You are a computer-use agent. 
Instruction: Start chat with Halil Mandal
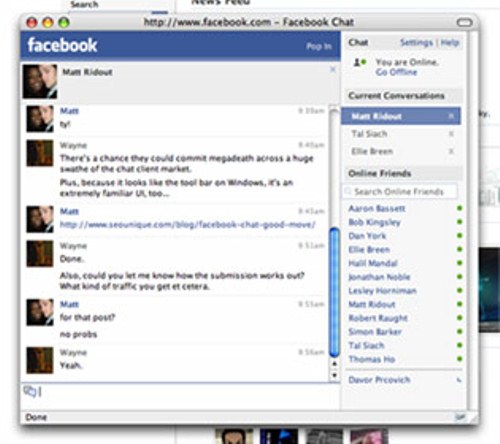pos(373,263)
